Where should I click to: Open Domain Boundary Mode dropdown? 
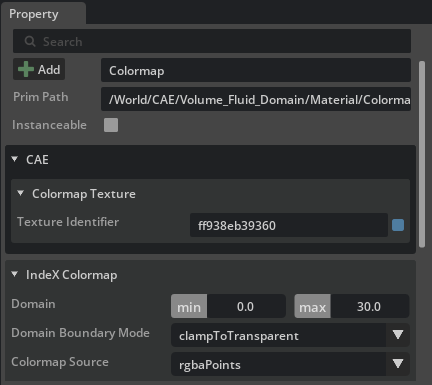[x=290, y=335]
